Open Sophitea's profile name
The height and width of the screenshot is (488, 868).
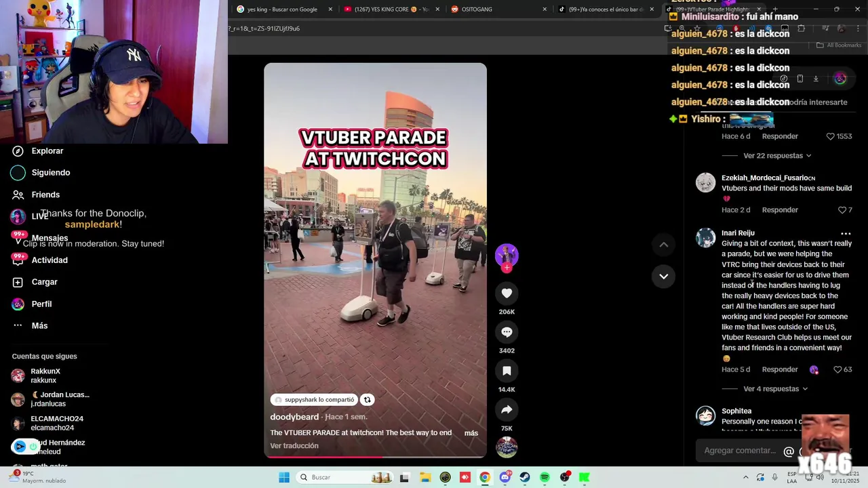tap(736, 411)
